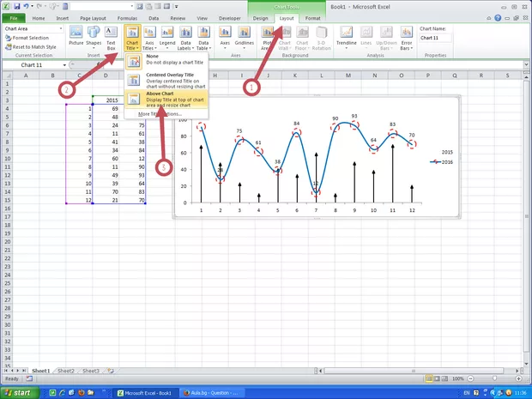This screenshot has height=399, width=532.
Task: Open the Legend options dropdown
Action: pyautogui.click(x=167, y=38)
